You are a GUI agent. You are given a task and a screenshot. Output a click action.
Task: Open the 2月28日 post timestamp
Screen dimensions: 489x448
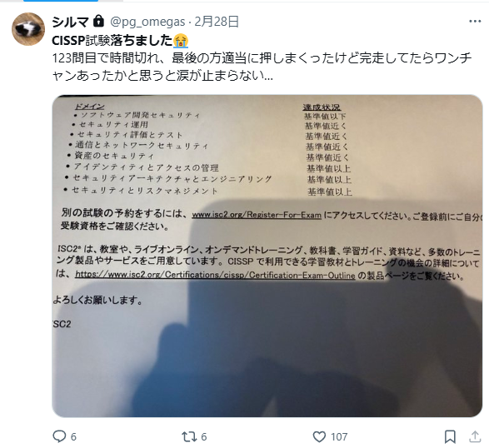pyautogui.click(x=217, y=22)
